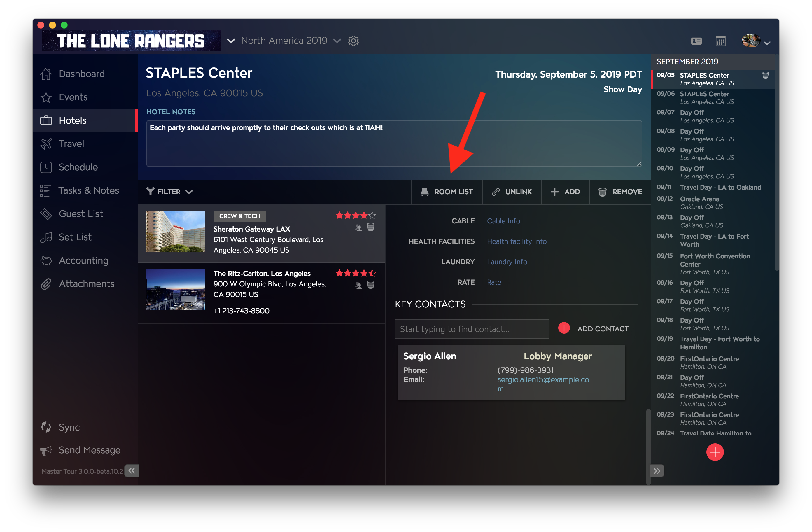
Task: Select the Sergio Allen contact card
Action: click(511, 372)
